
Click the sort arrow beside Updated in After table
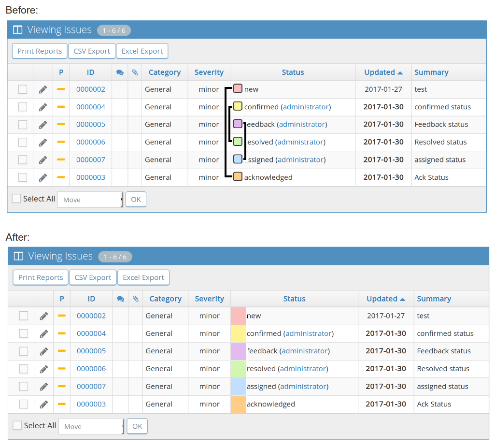(403, 299)
